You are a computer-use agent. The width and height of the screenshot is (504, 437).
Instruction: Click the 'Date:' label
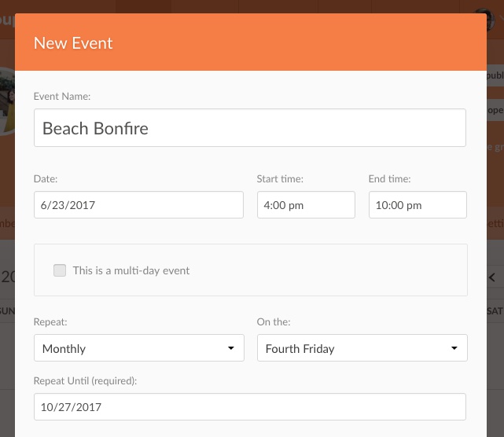pyautogui.click(x=46, y=178)
